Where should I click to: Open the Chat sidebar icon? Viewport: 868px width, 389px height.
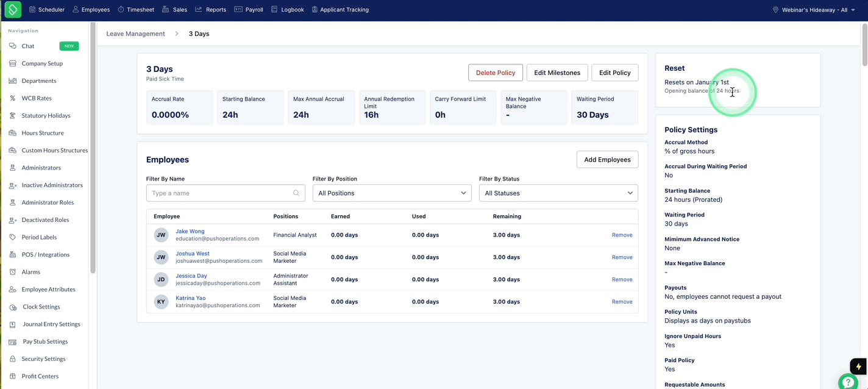pyautogui.click(x=13, y=46)
